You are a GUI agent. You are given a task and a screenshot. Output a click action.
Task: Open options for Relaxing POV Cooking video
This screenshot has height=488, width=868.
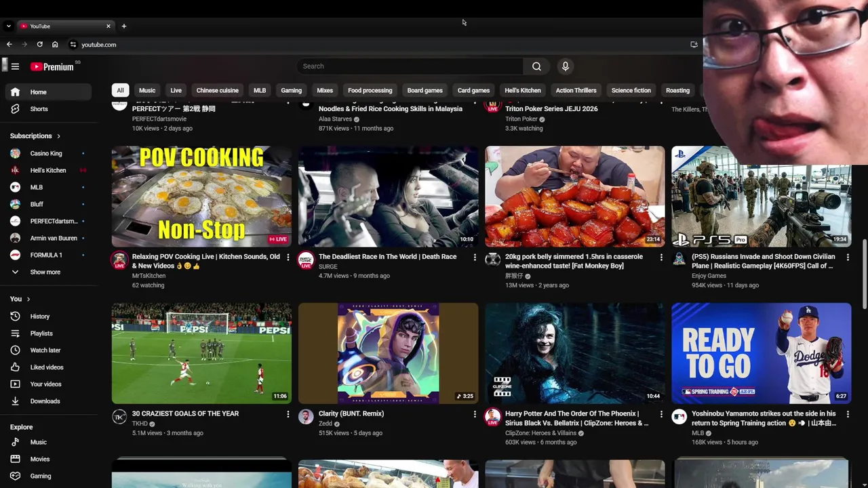click(x=288, y=258)
